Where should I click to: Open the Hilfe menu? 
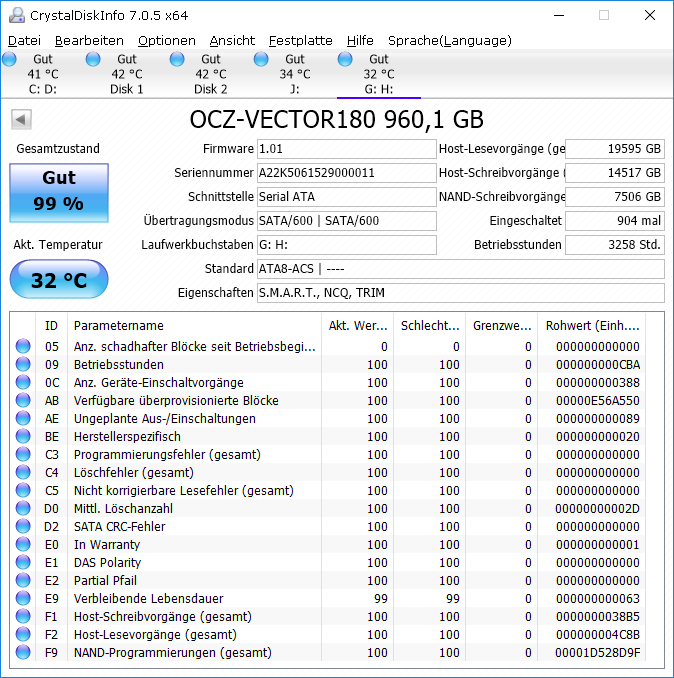pos(360,41)
